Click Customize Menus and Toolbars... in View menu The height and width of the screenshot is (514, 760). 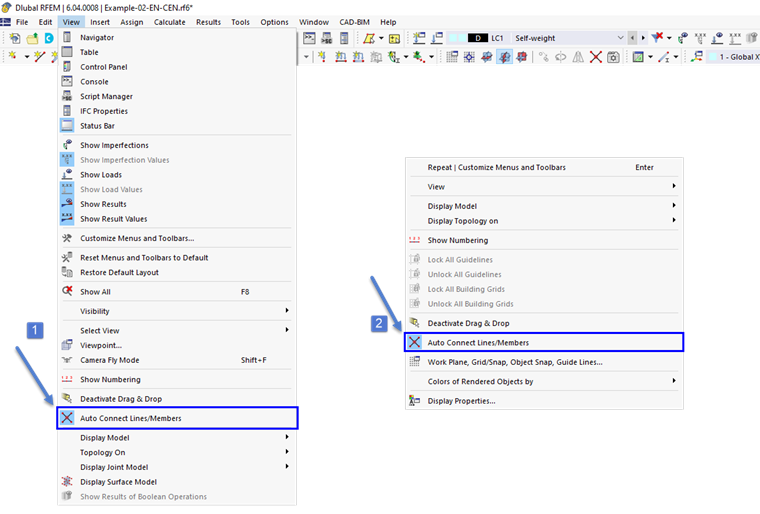coord(177,238)
